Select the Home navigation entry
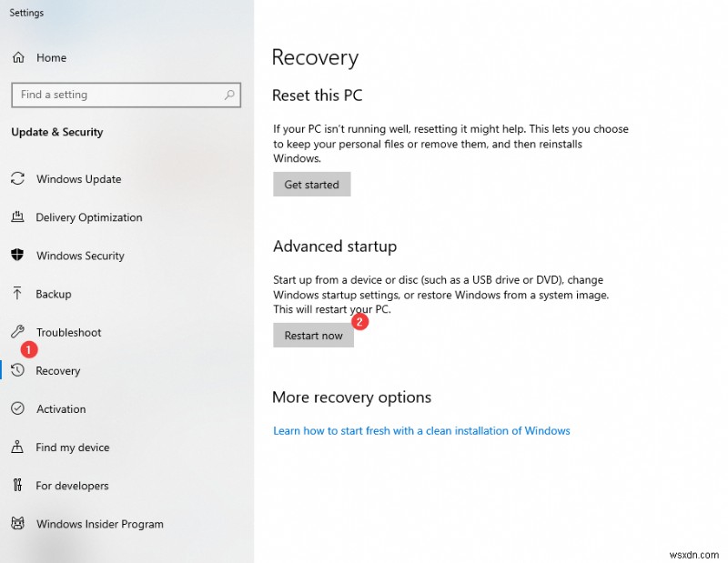The height and width of the screenshot is (563, 728). coord(50,57)
